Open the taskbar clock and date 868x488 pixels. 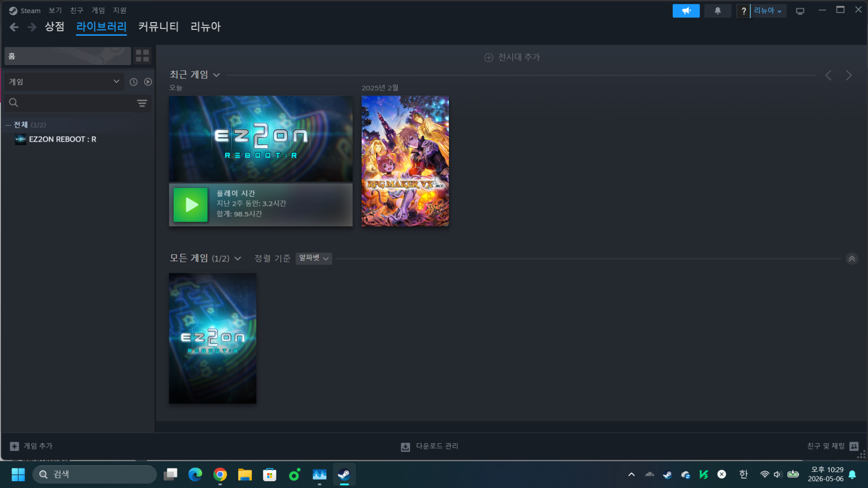(826, 475)
